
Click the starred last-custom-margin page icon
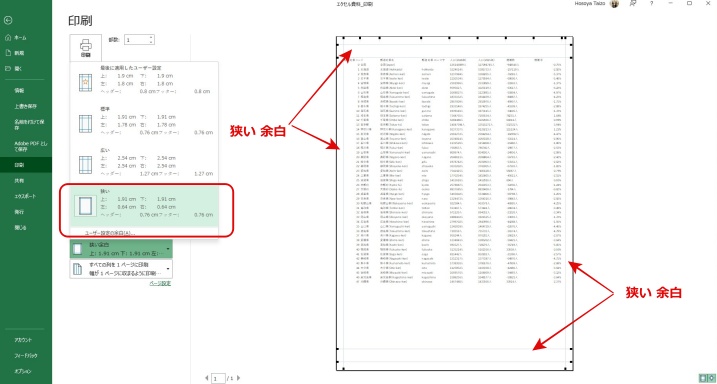point(86,83)
